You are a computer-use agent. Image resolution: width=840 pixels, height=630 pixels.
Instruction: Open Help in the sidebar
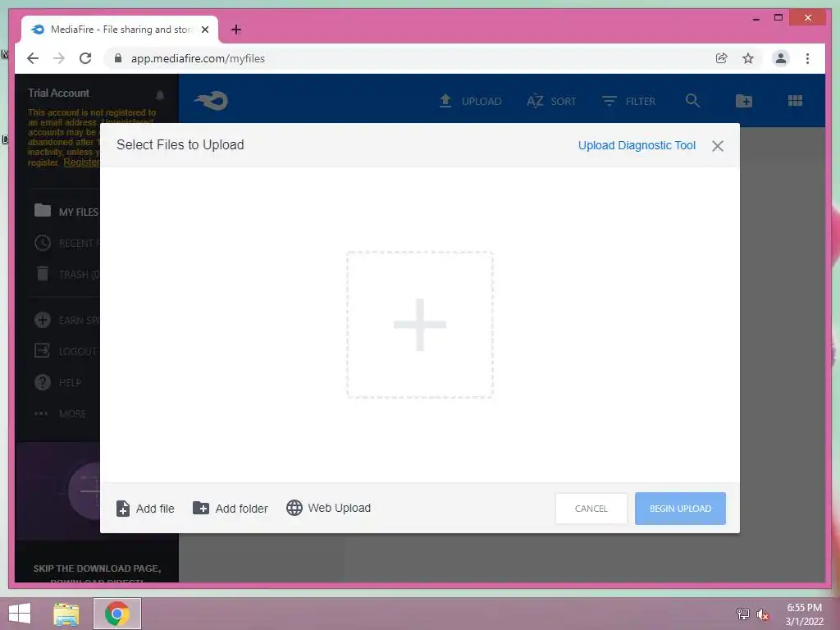click(58, 382)
